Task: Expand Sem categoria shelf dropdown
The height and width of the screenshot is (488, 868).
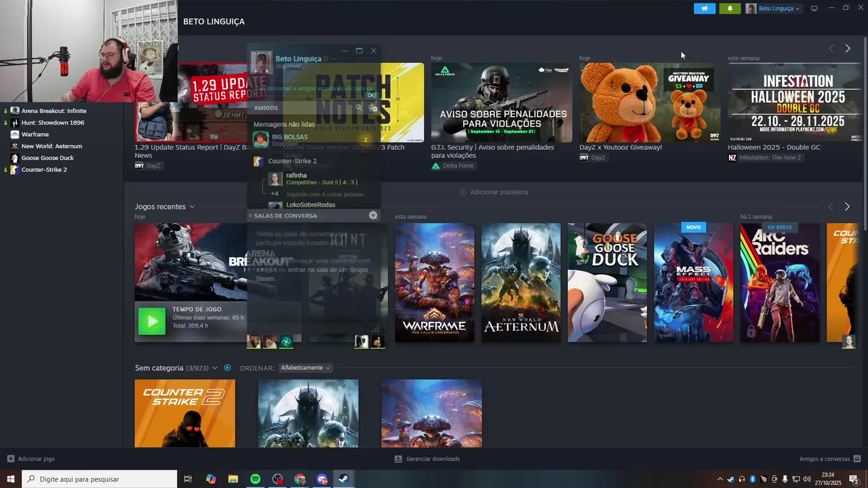Action: click(x=214, y=368)
